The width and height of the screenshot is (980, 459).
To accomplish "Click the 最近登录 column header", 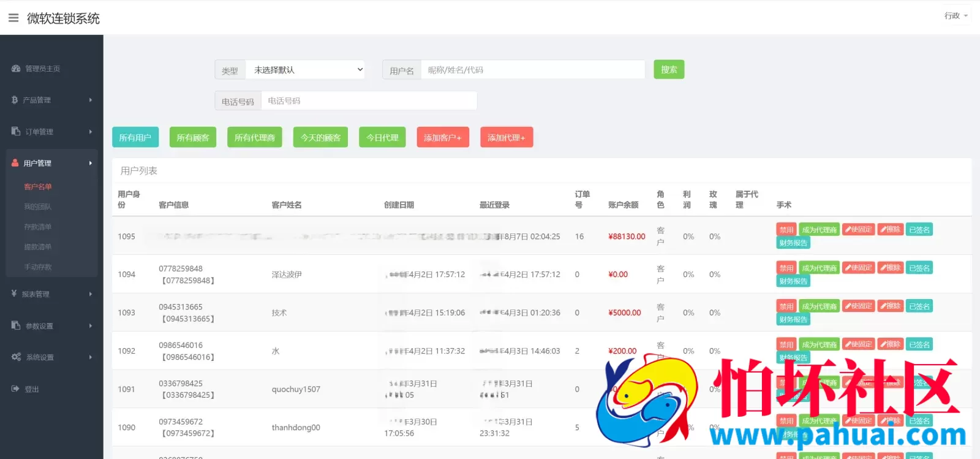I will (494, 205).
